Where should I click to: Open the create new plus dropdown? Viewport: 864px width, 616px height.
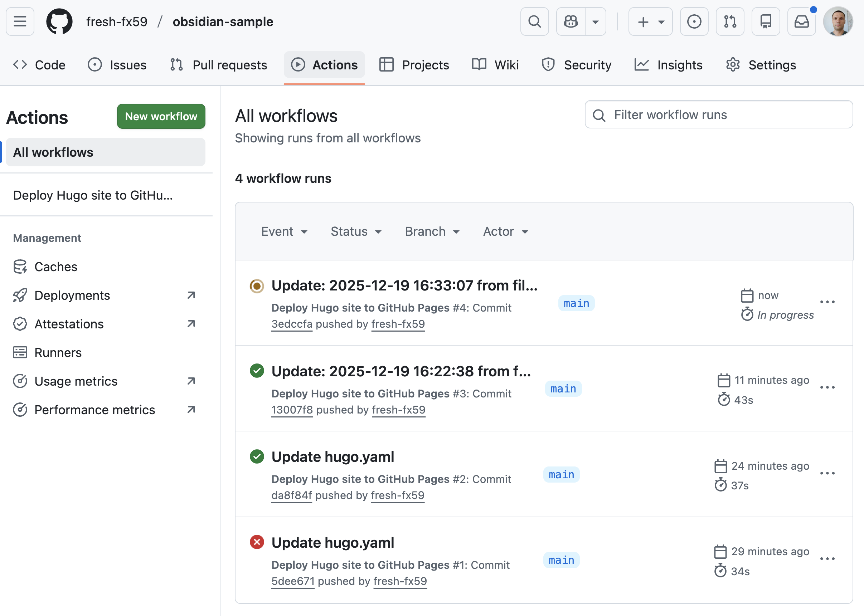(x=650, y=21)
